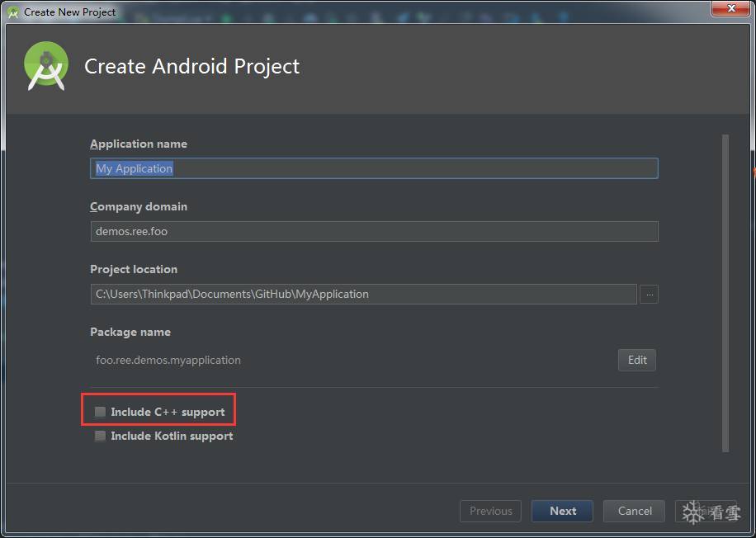The width and height of the screenshot is (756, 538).
Task: Select the Project location path field
Action: tap(363, 294)
